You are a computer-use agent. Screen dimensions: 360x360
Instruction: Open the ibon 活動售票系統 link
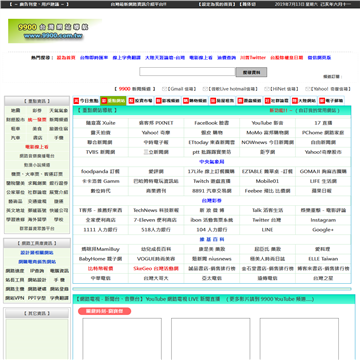point(212,220)
